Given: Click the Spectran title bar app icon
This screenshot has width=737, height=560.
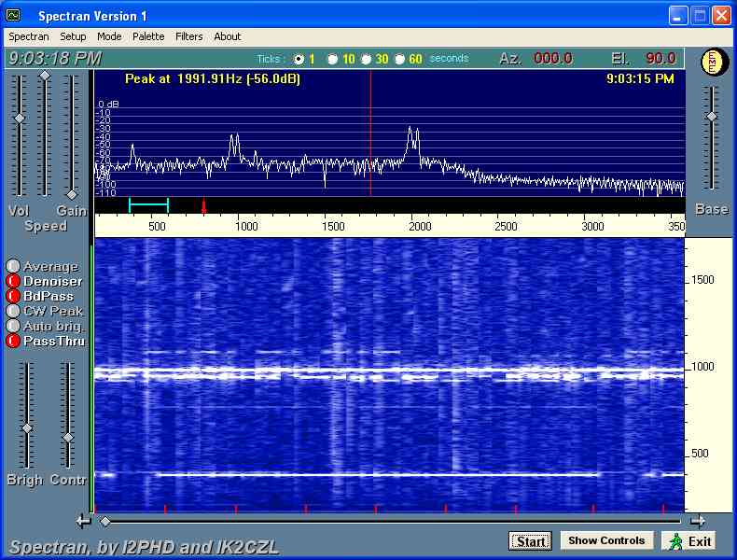Looking at the screenshot, I should pyautogui.click(x=13, y=16).
